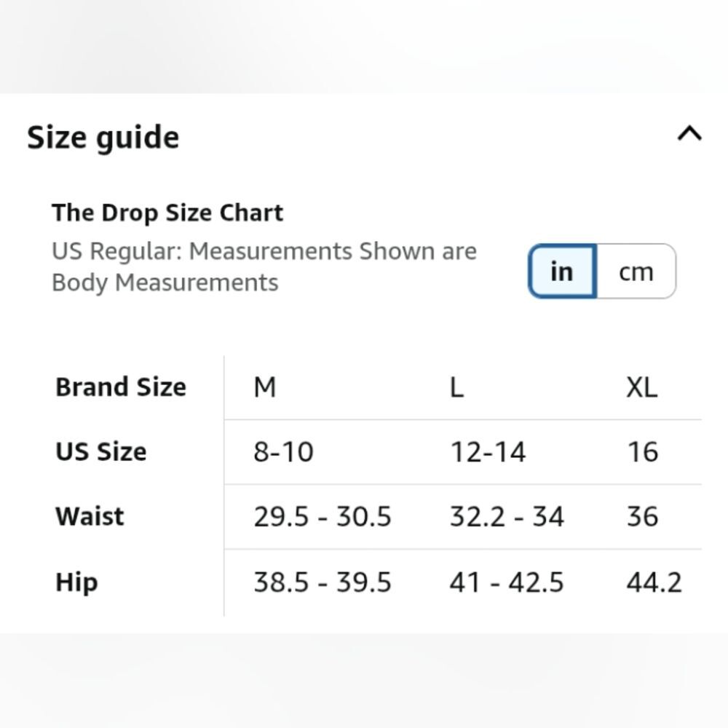Screen dimensions: 728x728
Task: Collapse the Size guide chevron icon
Action: (689, 134)
